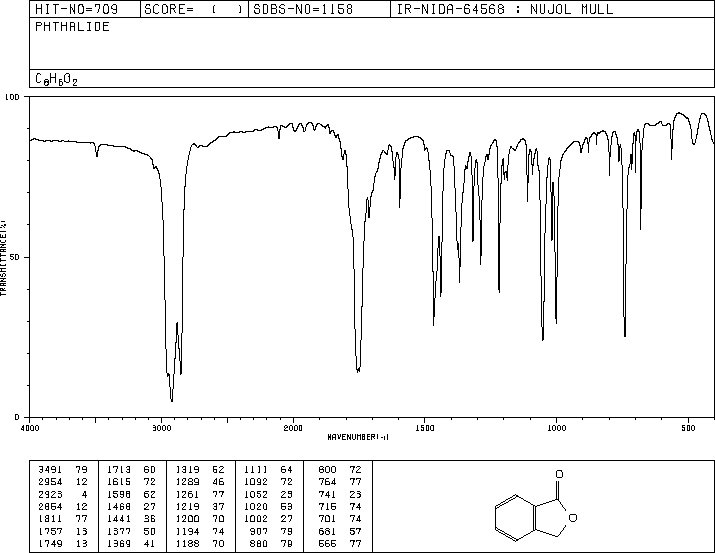This screenshot has width=715, height=553.
Task: Click the 1111 wavenumber in the peak table
Action: [x=256, y=470]
